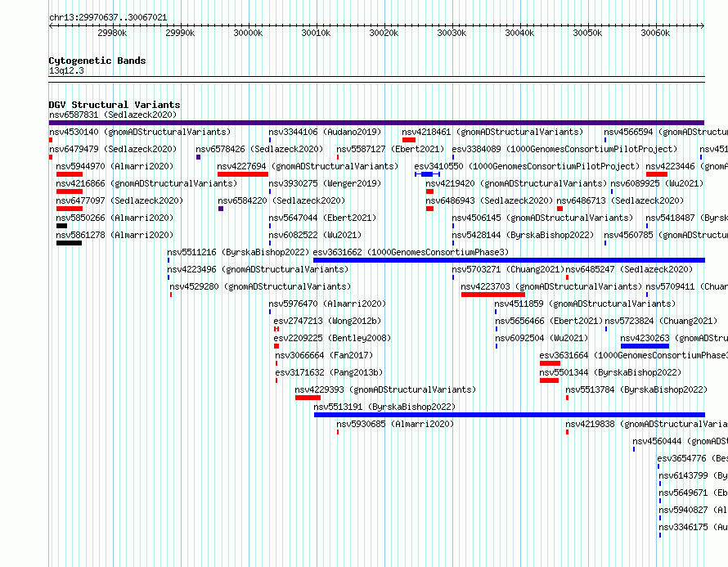The width and height of the screenshot is (728, 567).
Task: Open nsv4530140 gnomAD structural variant label
Action: point(140,132)
